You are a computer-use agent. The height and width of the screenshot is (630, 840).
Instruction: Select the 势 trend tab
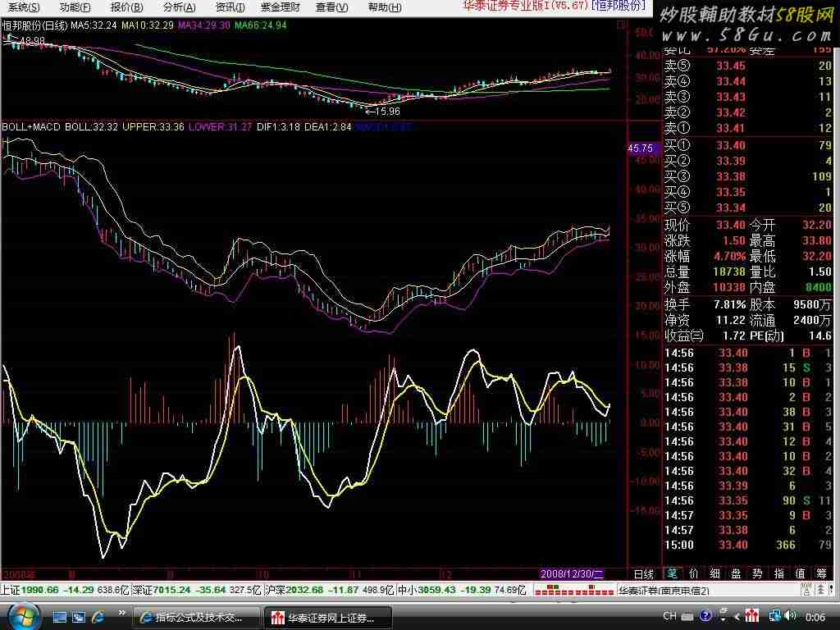pos(756,573)
